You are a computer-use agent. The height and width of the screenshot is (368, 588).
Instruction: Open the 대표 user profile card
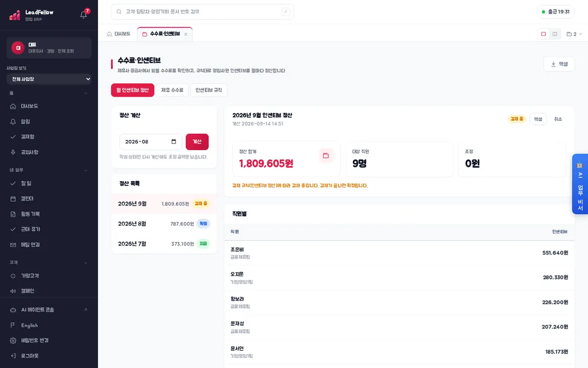49,48
